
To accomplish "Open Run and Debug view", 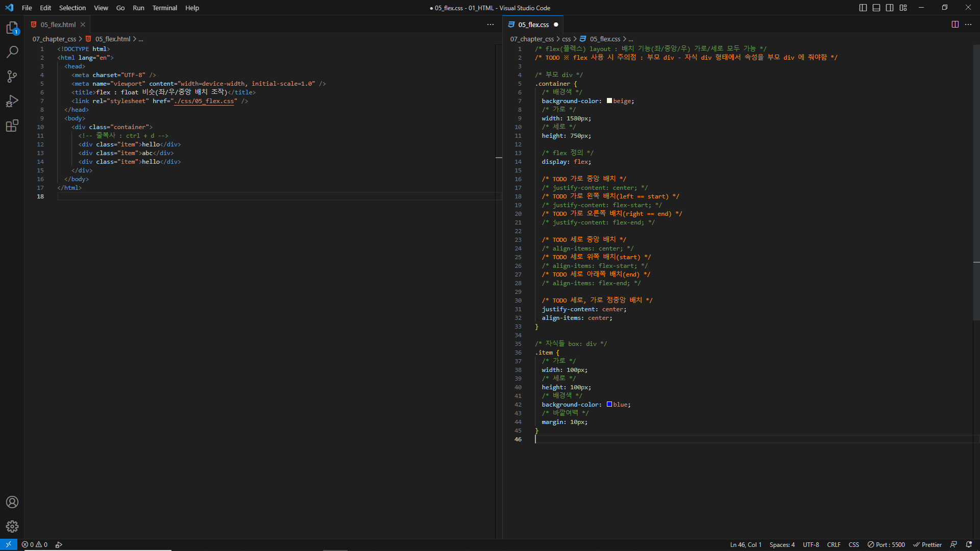I will tap(12, 101).
